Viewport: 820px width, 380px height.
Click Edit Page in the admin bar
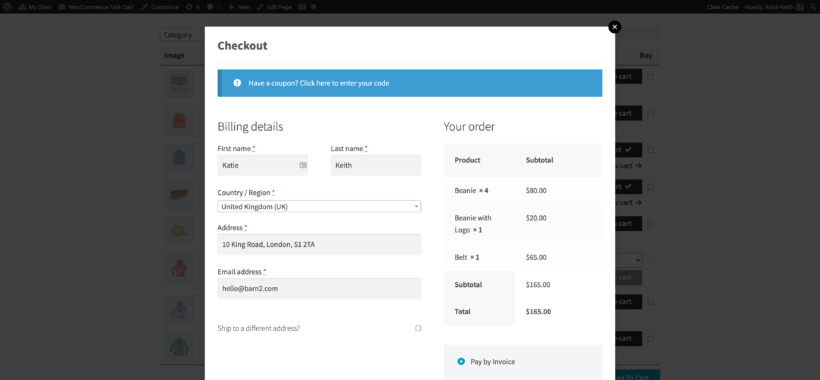click(x=274, y=7)
